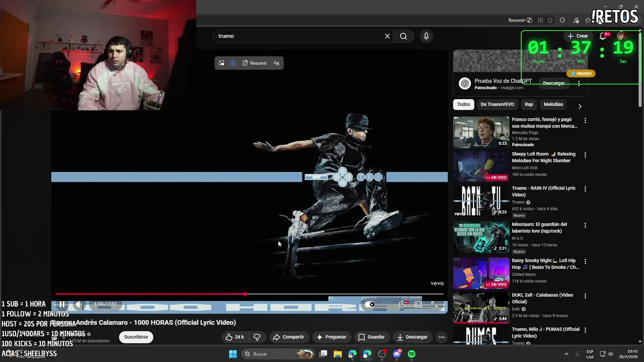Like the video with 24 k likes
Image resolution: width=644 pixels, height=362 pixels.
pos(234,337)
